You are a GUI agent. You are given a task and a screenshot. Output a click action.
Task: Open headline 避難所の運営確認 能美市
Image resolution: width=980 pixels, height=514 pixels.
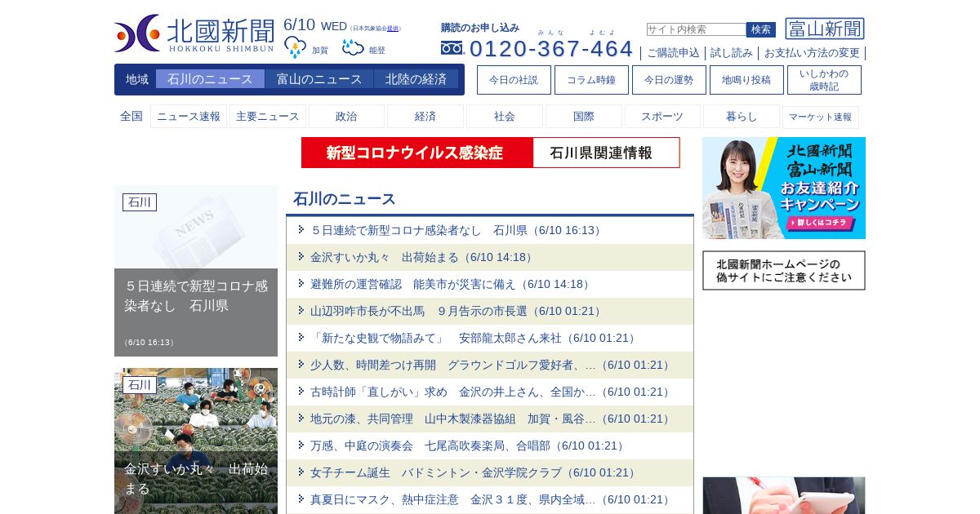click(x=452, y=284)
